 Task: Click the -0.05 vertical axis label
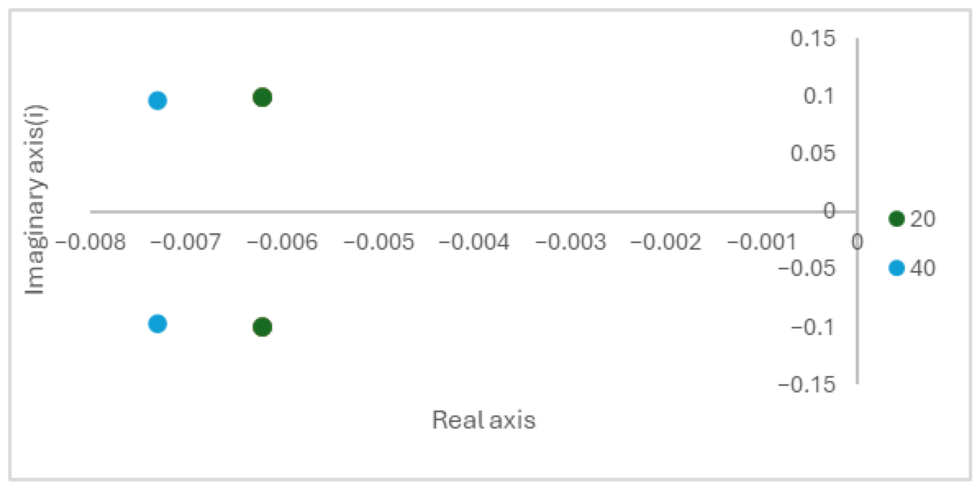tap(806, 269)
